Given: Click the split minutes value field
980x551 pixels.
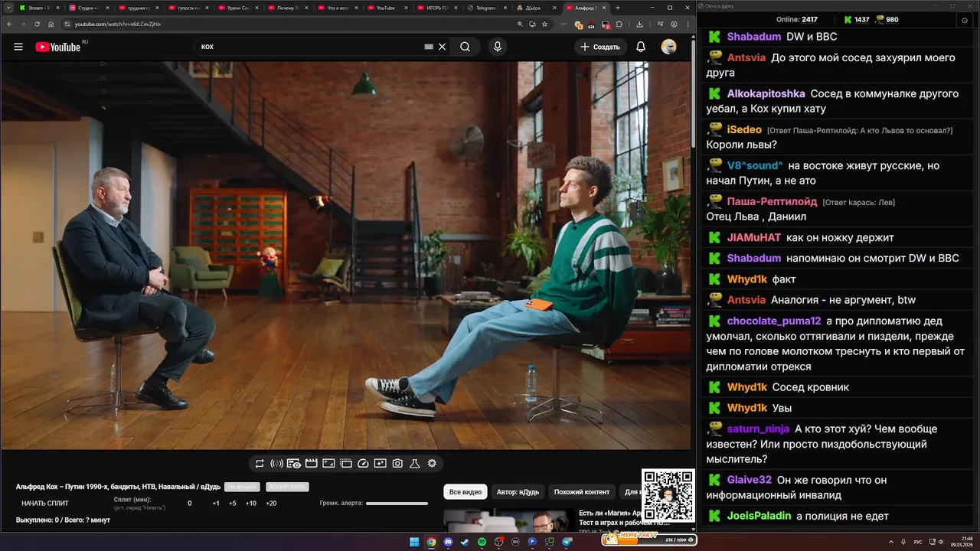Looking at the screenshot, I should [190, 504].
